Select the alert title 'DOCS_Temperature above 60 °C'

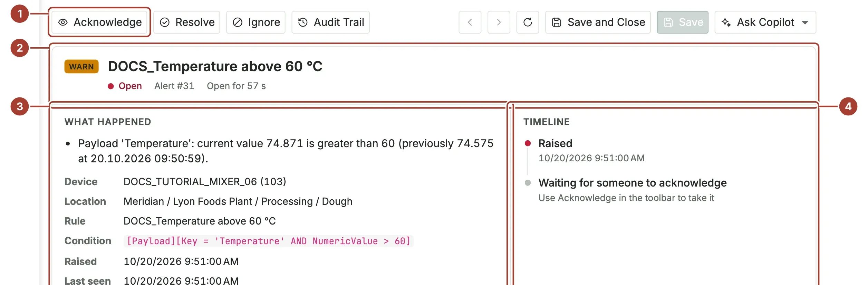tap(215, 66)
